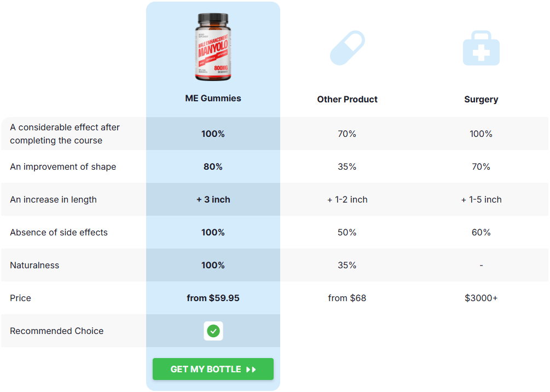Select the ME Gummies bottle image
Screen dimensions: 550x392
213,48
